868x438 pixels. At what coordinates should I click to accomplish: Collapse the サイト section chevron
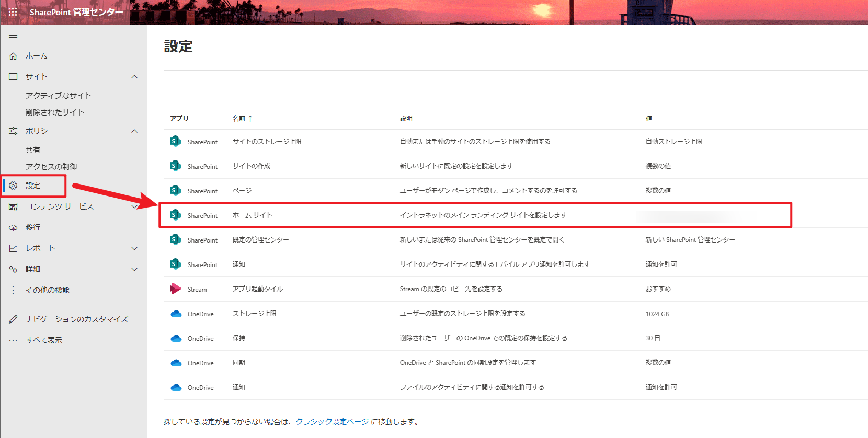click(134, 77)
